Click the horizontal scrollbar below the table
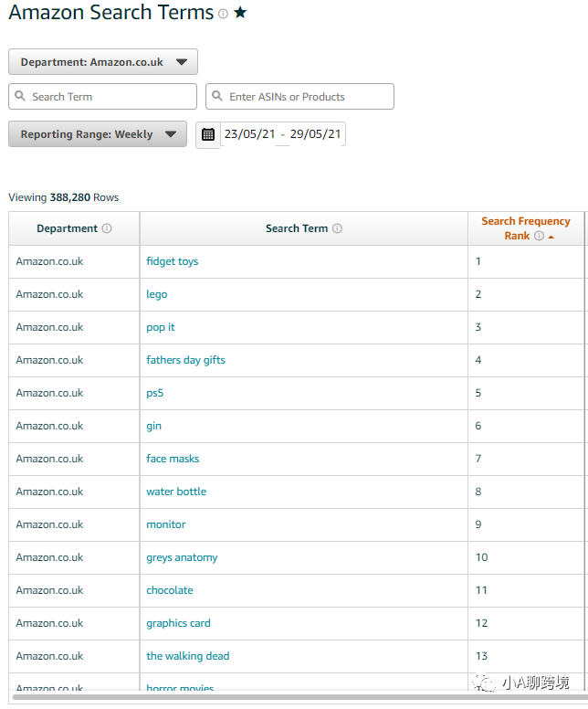This screenshot has width=588, height=709. coord(300,697)
